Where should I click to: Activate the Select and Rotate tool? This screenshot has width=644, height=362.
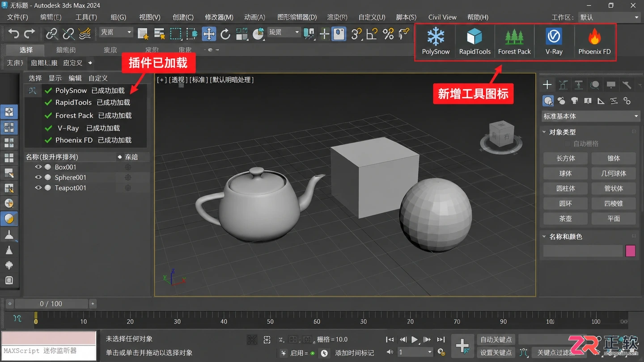(225, 34)
